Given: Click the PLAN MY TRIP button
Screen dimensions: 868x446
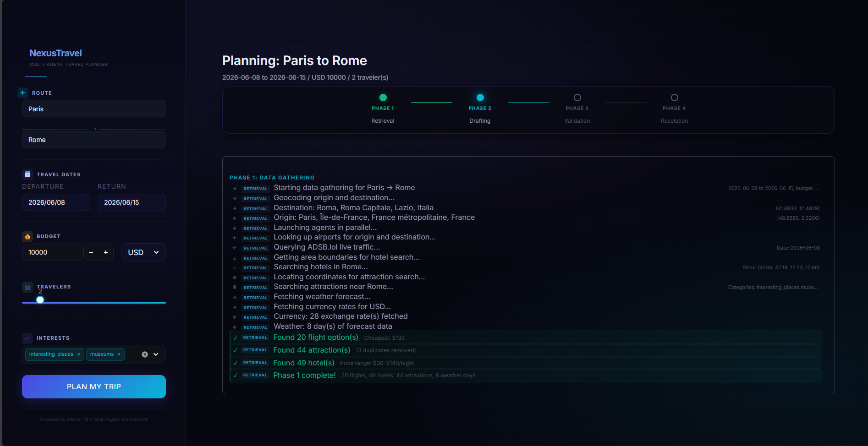Looking at the screenshot, I should (x=94, y=386).
